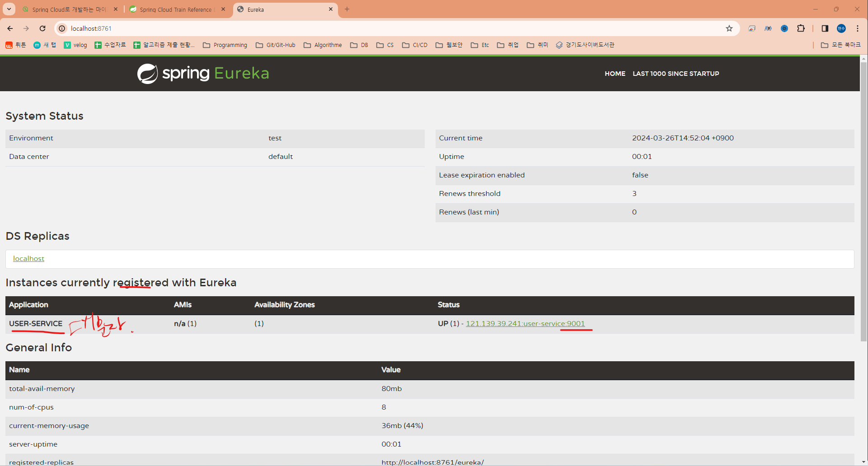Image resolution: width=868 pixels, height=466 pixels.
Task: Open the cast/media control icon
Action: pos(752,28)
